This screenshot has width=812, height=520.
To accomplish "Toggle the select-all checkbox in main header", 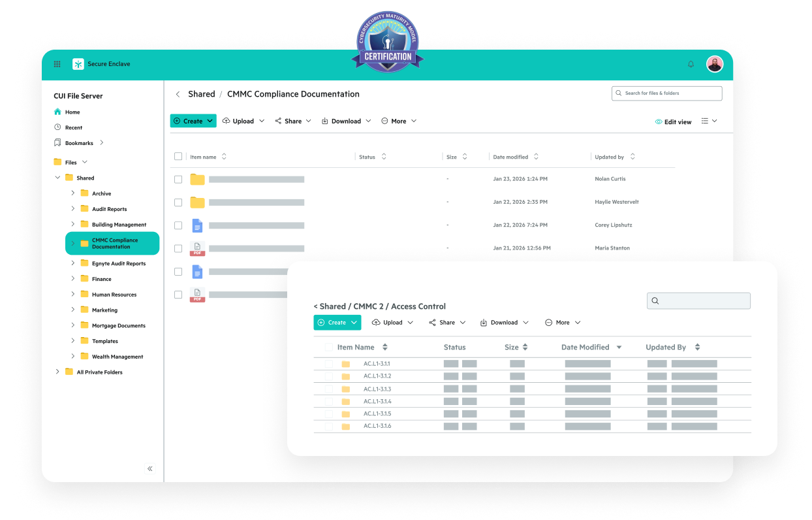I will coord(178,156).
